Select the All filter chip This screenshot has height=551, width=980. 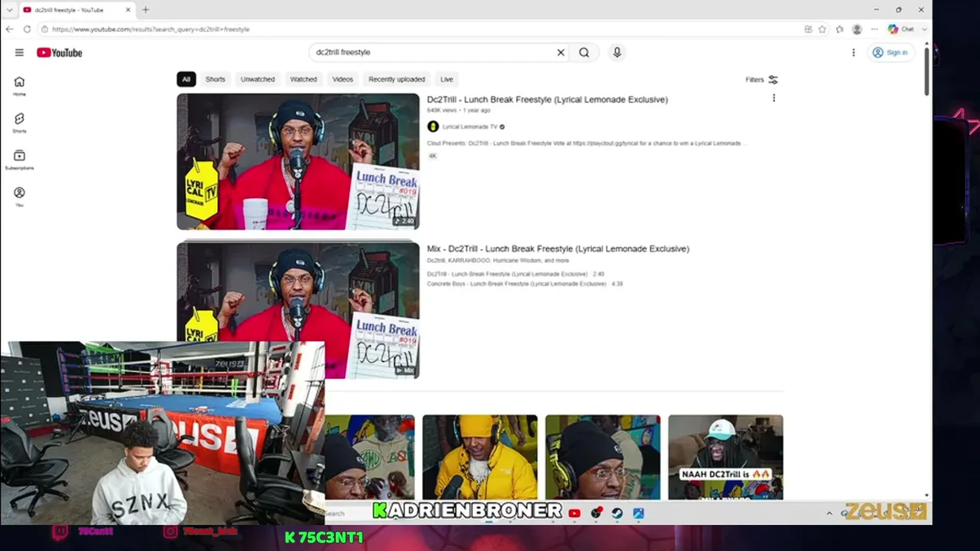186,79
